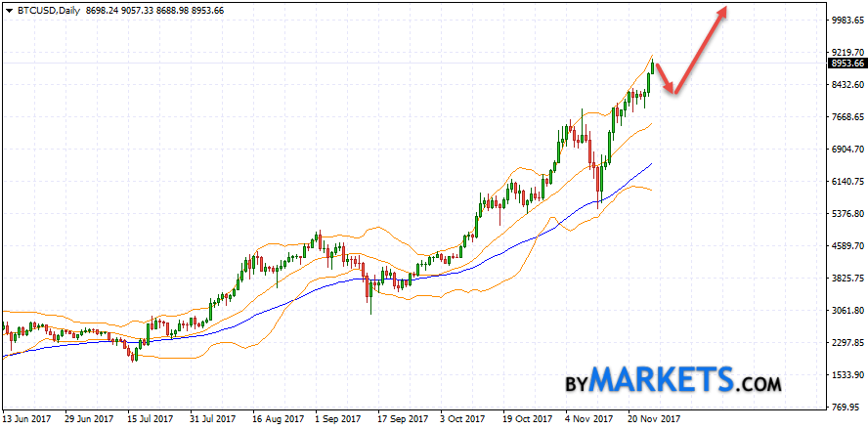Click the 20 Nov 2017 date label
Screen dimensions: 868x430
[651, 419]
